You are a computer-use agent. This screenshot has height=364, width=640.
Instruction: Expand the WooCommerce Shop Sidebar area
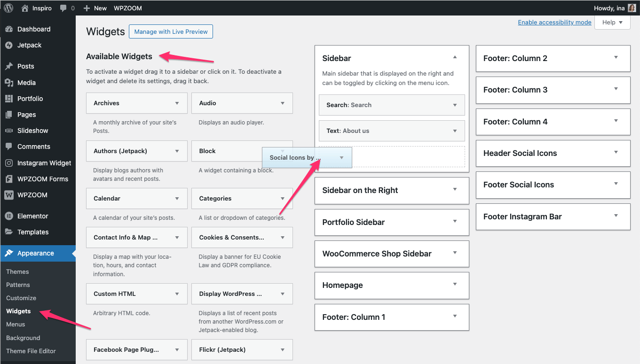click(x=455, y=253)
